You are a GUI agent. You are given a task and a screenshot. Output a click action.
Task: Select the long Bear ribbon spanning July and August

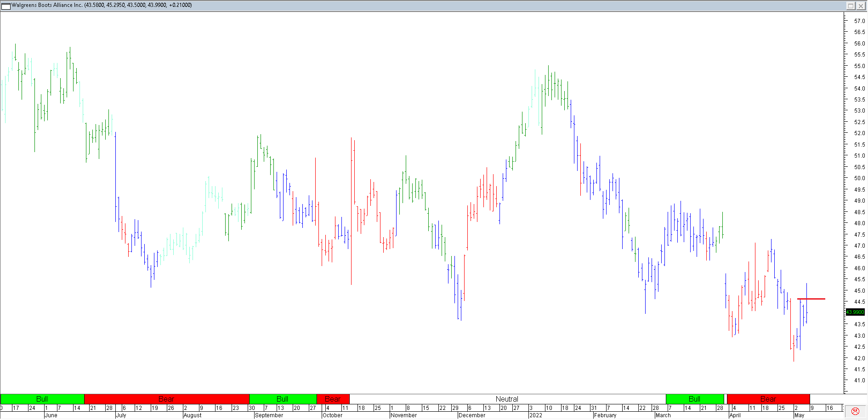pyautogui.click(x=166, y=399)
